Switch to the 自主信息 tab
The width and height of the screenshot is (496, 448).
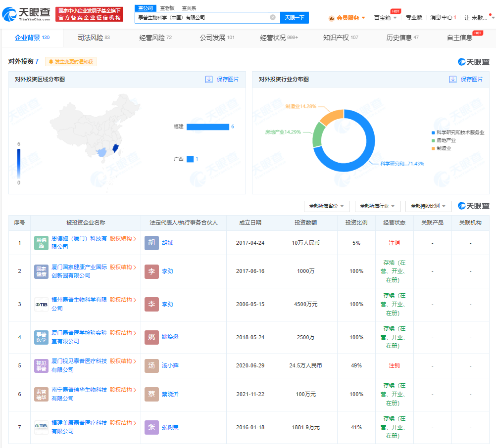459,38
